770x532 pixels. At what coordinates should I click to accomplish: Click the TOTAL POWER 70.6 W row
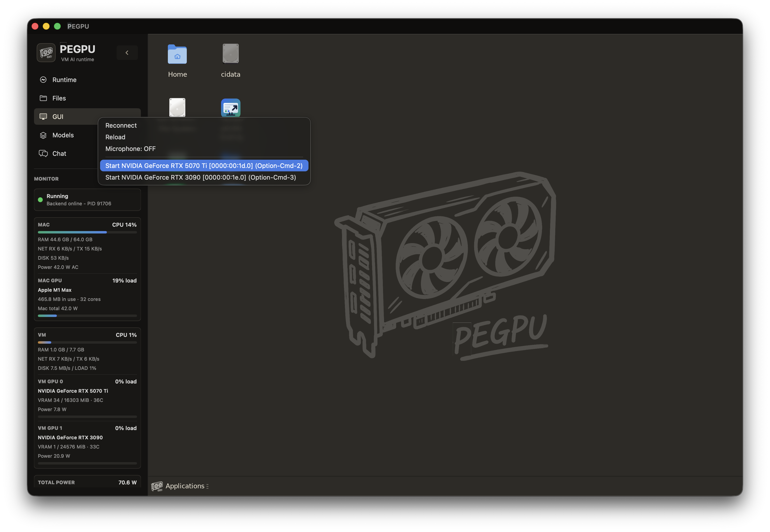pyautogui.click(x=87, y=482)
